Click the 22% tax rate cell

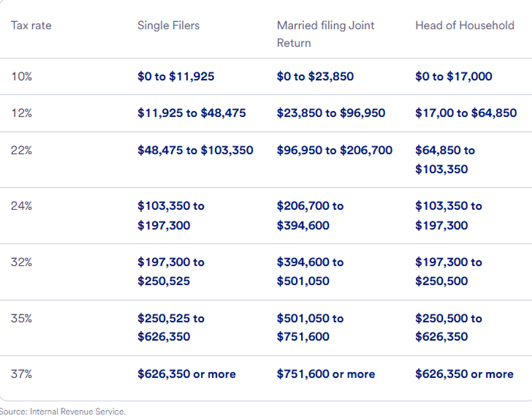21,150
